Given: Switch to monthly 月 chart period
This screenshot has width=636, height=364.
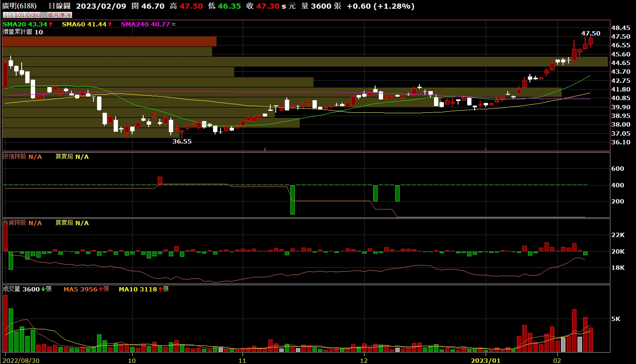Looking at the screenshot, I should [56, 15].
